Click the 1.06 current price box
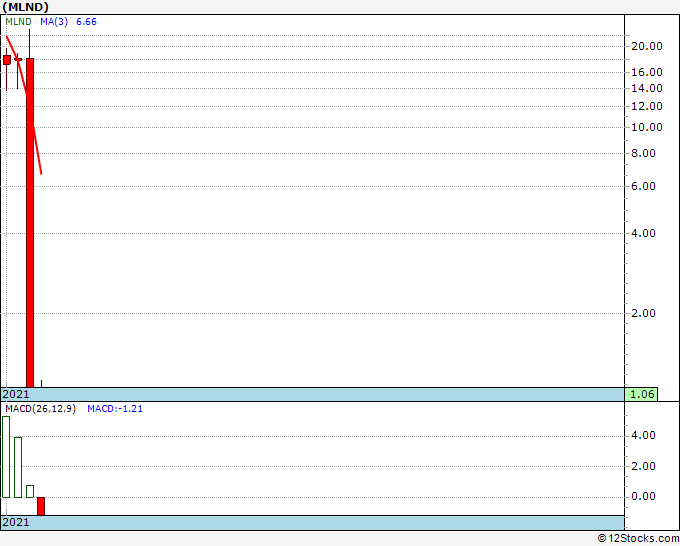This screenshot has height=546, width=680. click(641, 394)
